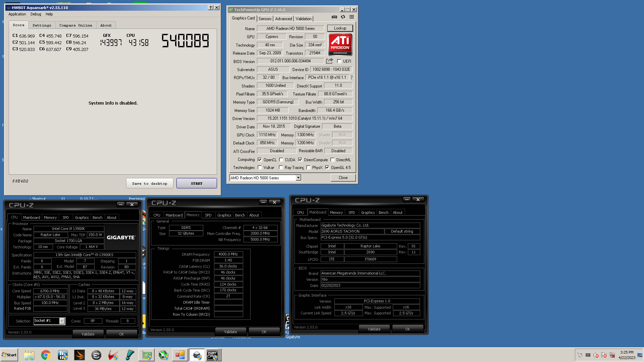Toggle the Vulkan checkbox
Screen dimensions: 644x362
click(x=260, y=168)
